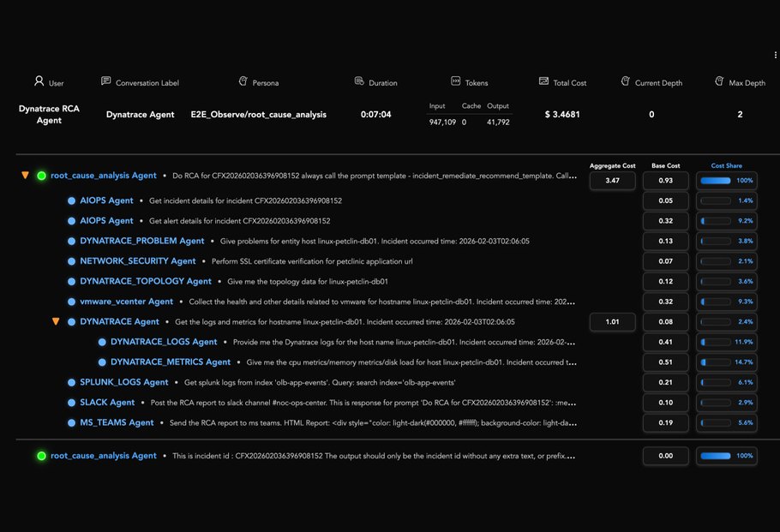Open the NETWORK_SECURITY Agent entry
The image size is (780, 532).
[138, 261]
